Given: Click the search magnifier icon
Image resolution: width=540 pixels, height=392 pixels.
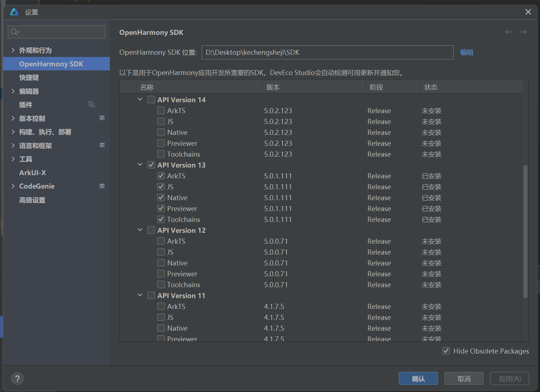Looking at the screenshot, I should click(15, 32).
